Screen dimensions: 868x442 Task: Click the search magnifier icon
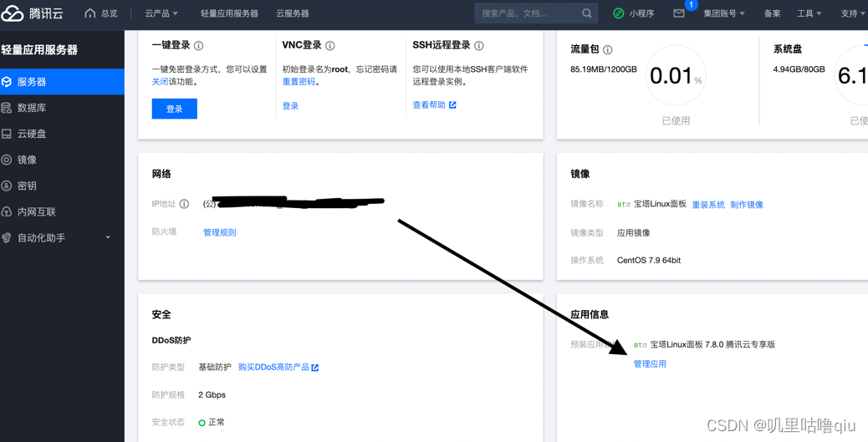pos(587,13)
